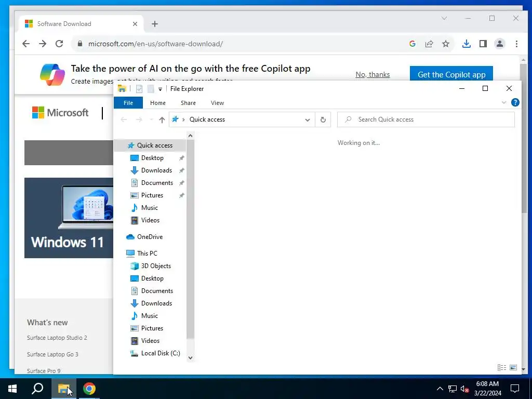
Task: Open Surface Pro 9 link
Action: coord(44,371)
